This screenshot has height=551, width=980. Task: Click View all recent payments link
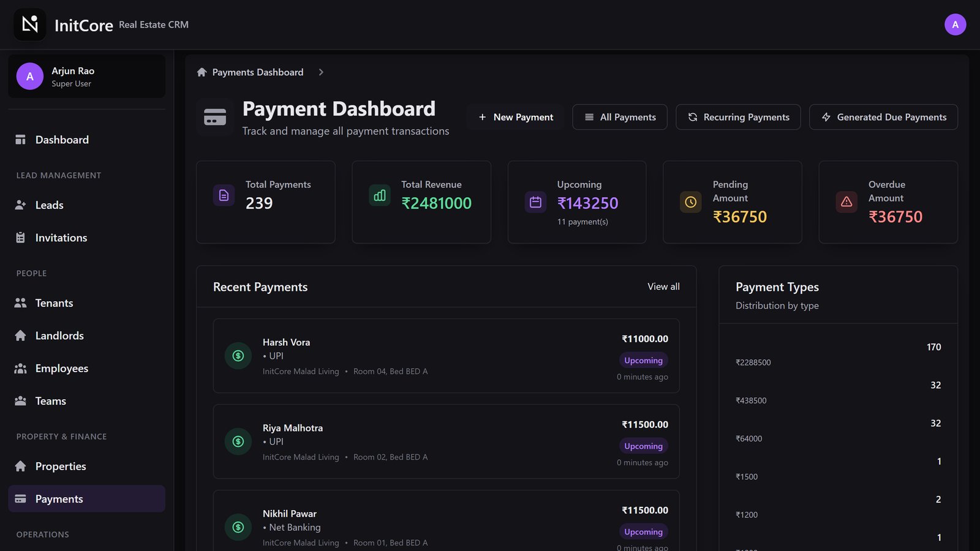tap(663, 287)
